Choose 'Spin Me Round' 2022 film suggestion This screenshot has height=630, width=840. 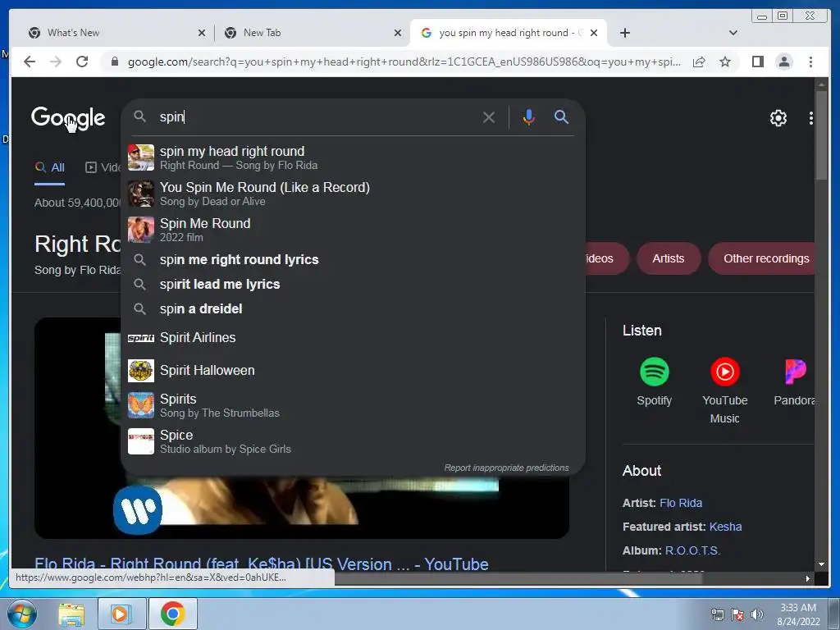[x=353, y=230]
